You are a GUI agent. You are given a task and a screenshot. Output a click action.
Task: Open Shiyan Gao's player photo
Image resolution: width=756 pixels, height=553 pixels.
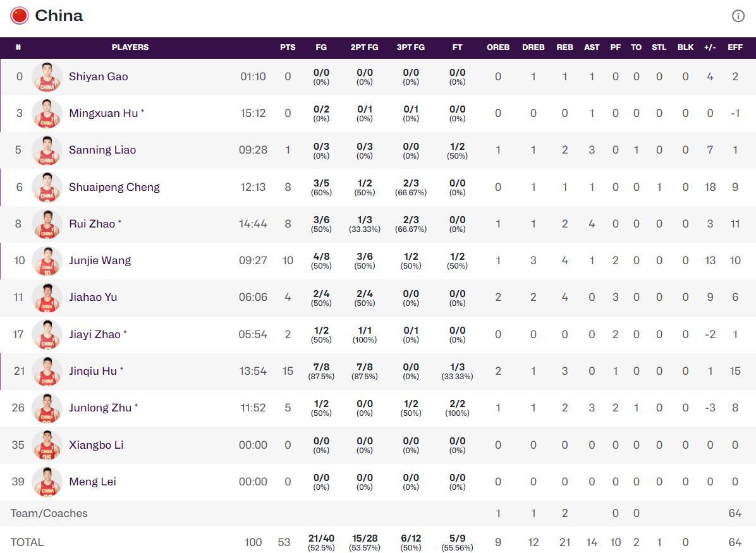tap(47, 76)
